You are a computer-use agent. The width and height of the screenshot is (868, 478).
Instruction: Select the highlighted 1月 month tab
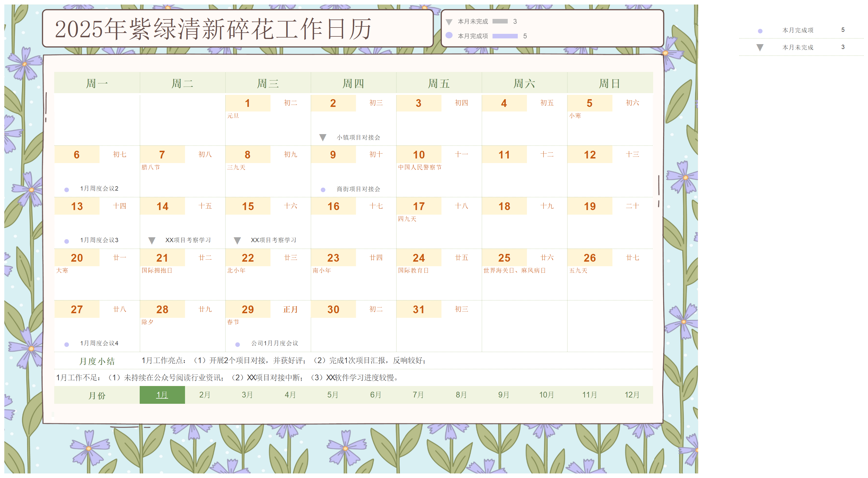click(x=162, y=395)
